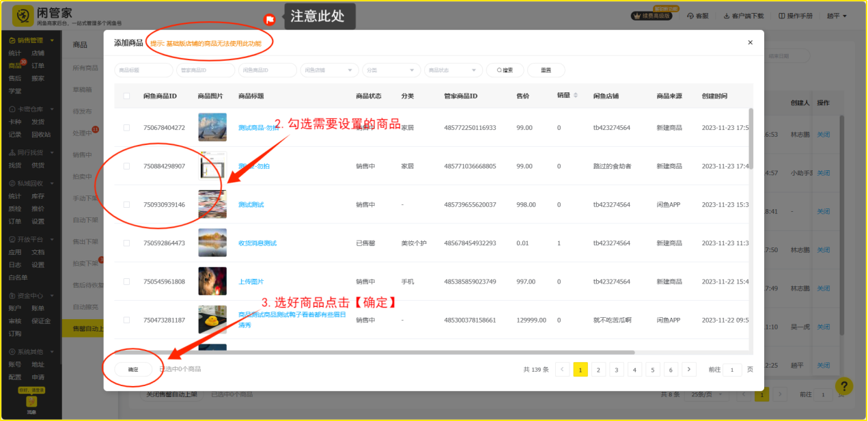The height and width of the screenshot is (421, 868).
Task: Open the 操作手册 manual book icon
Action: pyautogui.click(x=781, y=16)
